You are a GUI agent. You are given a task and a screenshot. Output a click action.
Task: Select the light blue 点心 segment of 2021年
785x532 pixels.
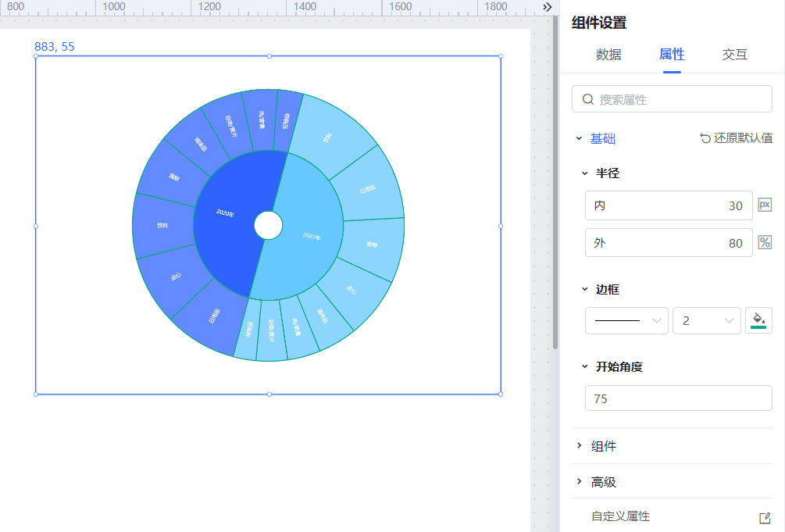tap(351, 290)
